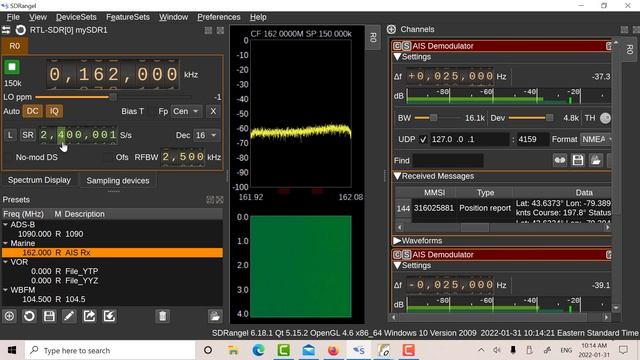Toggle SR sample rate mode button

28,135
